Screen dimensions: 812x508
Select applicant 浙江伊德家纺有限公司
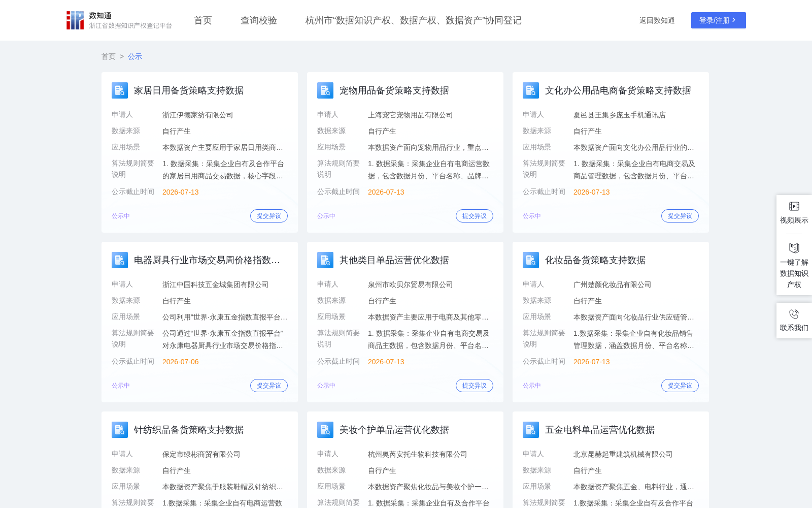pos(198,115)
